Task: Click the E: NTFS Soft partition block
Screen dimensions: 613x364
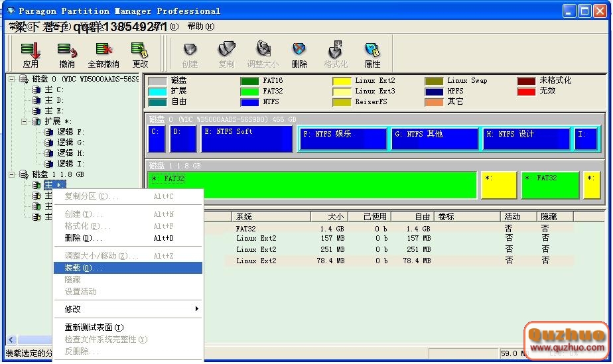Action: point(247,139)
